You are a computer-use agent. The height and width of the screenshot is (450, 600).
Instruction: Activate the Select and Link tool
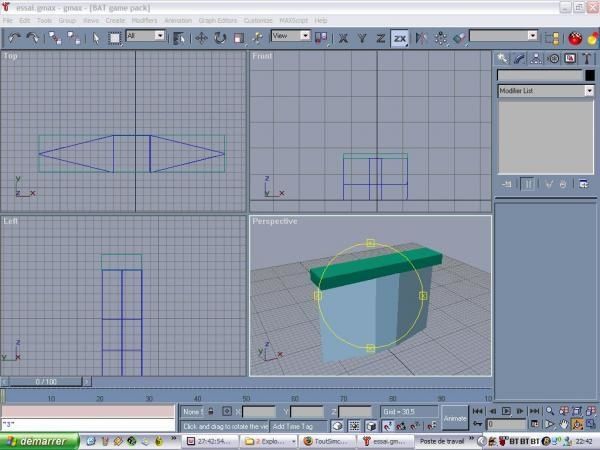click(55, 38)
